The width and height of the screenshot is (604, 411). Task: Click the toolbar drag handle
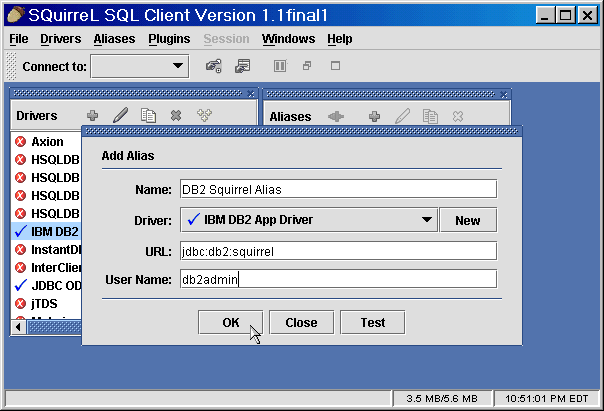12,66
